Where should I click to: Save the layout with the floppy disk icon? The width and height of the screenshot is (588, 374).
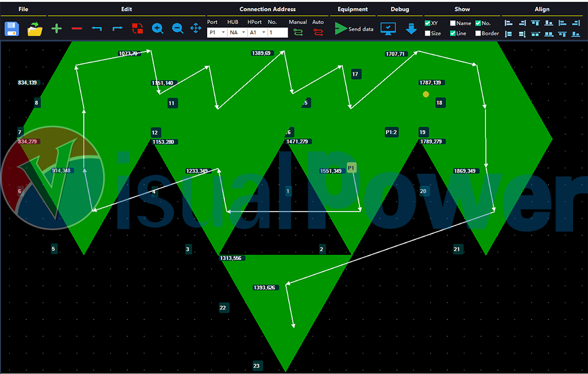11,29
